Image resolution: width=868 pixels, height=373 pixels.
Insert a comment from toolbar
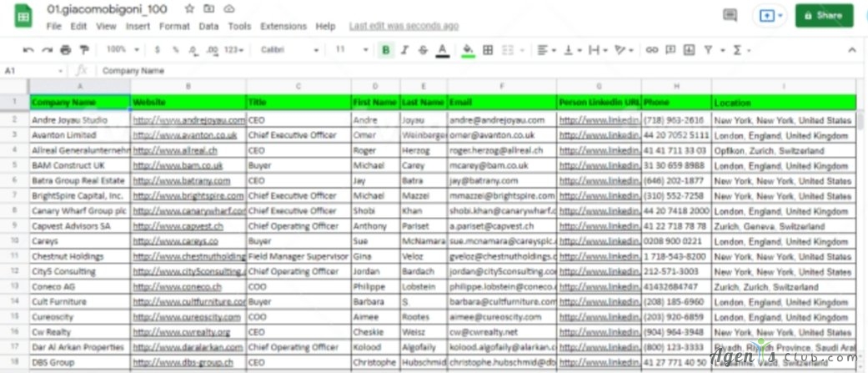pyautogui.click(x=670, y=50)
